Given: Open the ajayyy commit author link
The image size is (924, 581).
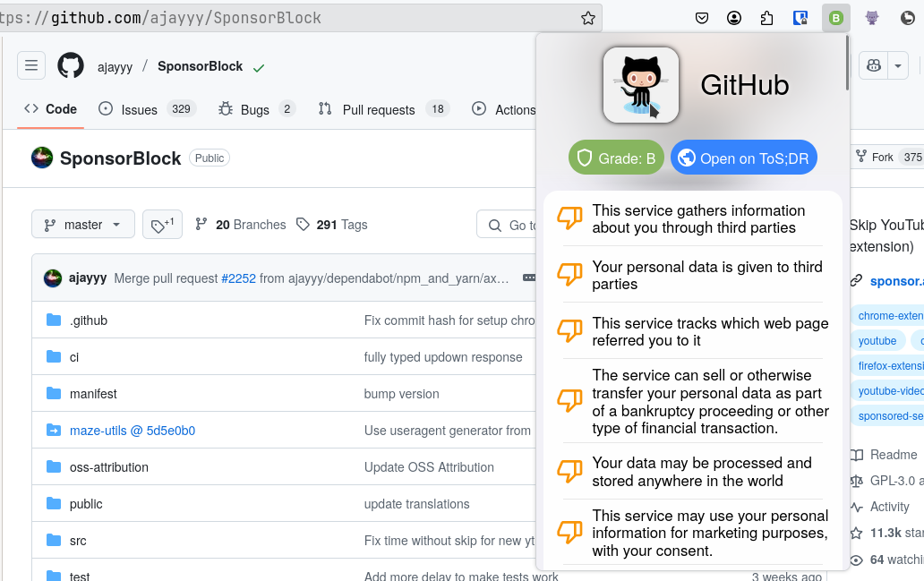Looking at the screenshot, I should click(88, 278).
